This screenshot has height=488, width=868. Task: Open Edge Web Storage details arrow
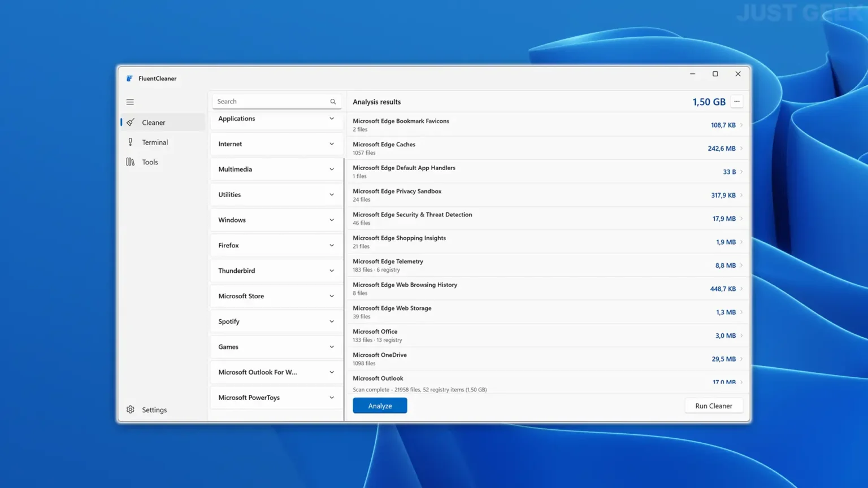click(x=741, y=312)
